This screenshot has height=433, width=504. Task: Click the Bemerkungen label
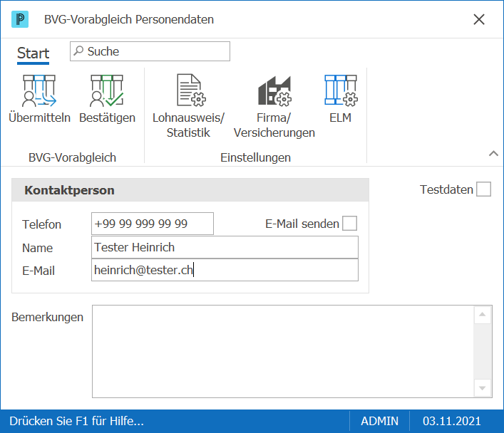(47, 317)
